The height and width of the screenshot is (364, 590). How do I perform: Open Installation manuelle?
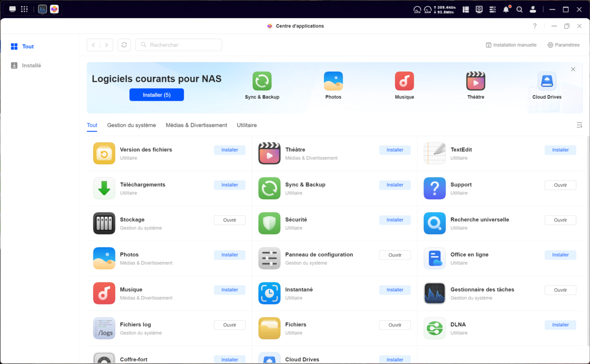pos(511,45)
